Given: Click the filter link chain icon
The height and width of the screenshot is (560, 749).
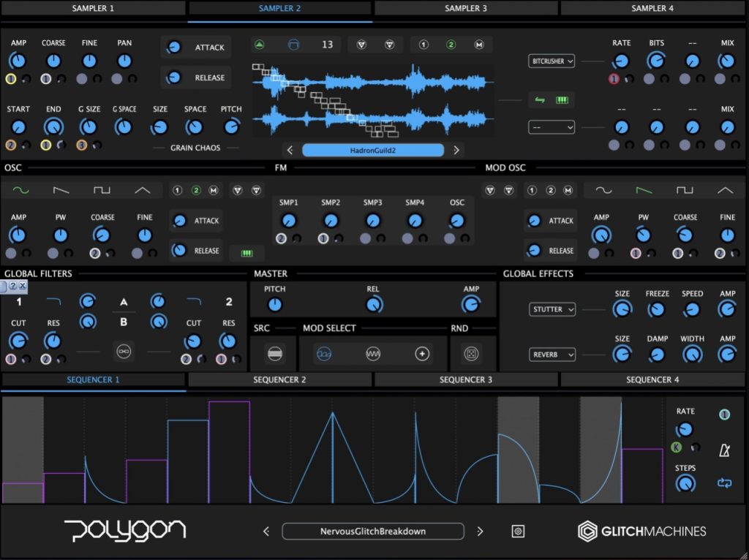Looking at the screenshot, I should 124,352.
